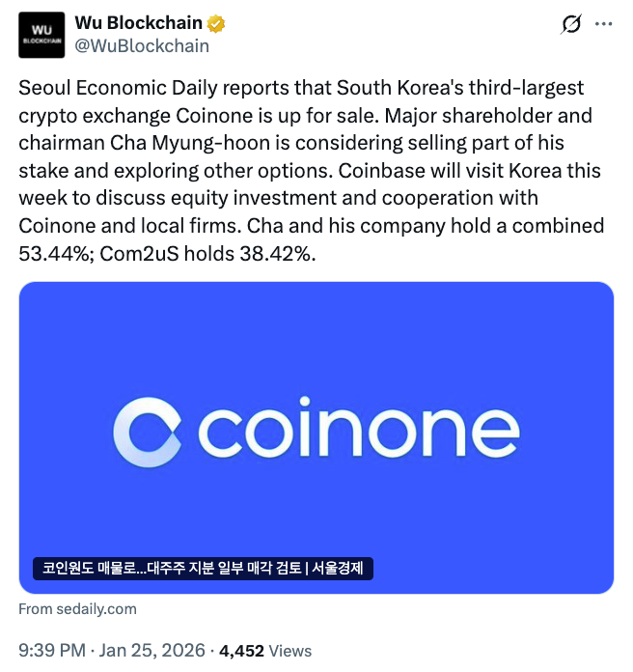Viewport: 633px width, 672px height.
Task: Click the Korean headline caption overlay
Action: point(204,569)
